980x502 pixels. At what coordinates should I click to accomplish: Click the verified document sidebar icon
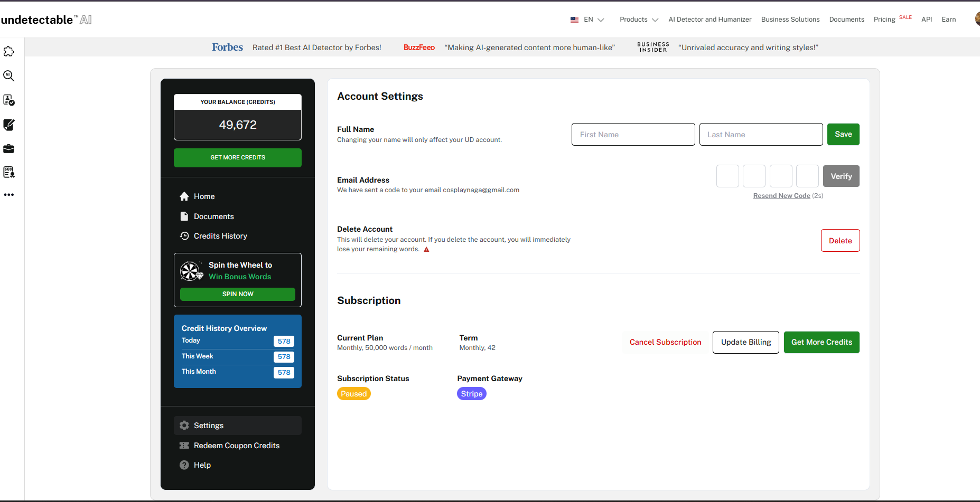click(9, 100)
